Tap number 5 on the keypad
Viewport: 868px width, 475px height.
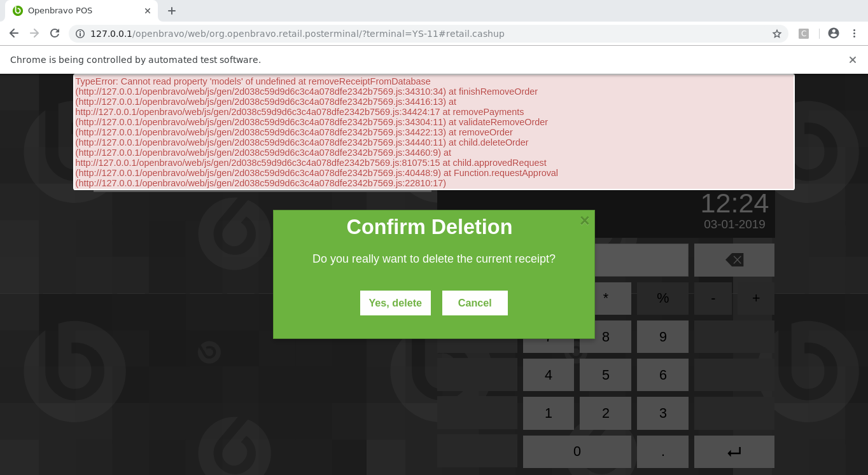coord(605,375)
